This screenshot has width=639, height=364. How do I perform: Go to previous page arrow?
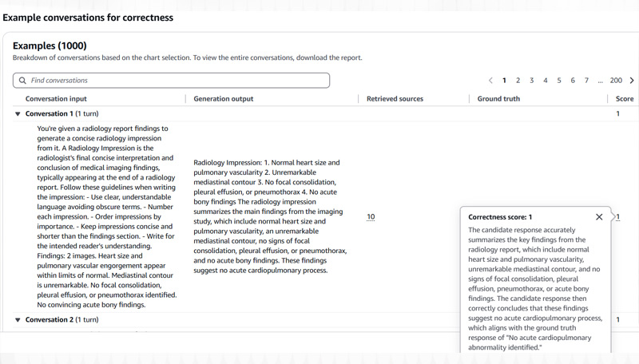pyautogui.click(x=490, y=81)
